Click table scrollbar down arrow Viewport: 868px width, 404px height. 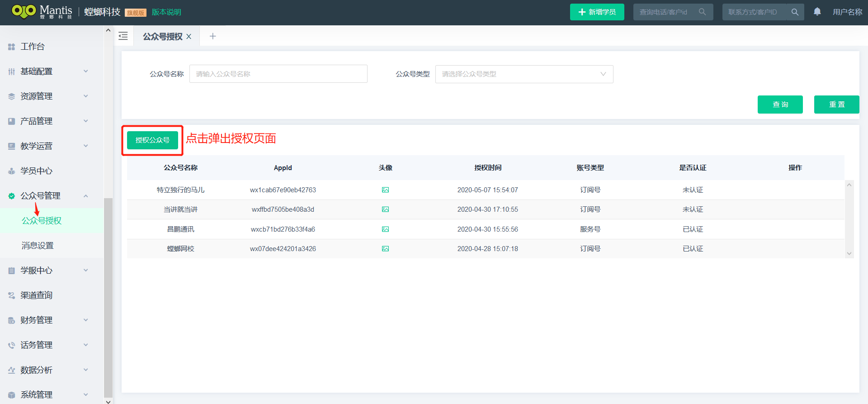pyautogui.click(x=849, y=254)
